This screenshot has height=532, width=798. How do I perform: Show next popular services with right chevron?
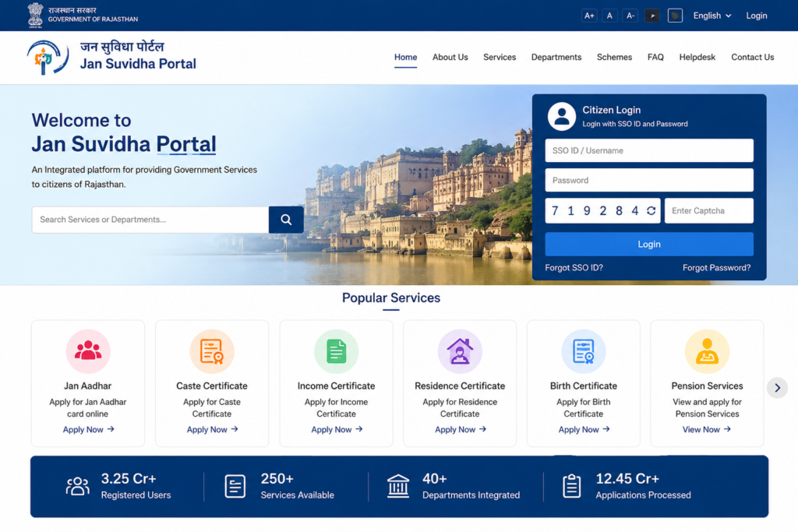click(777, 388)
